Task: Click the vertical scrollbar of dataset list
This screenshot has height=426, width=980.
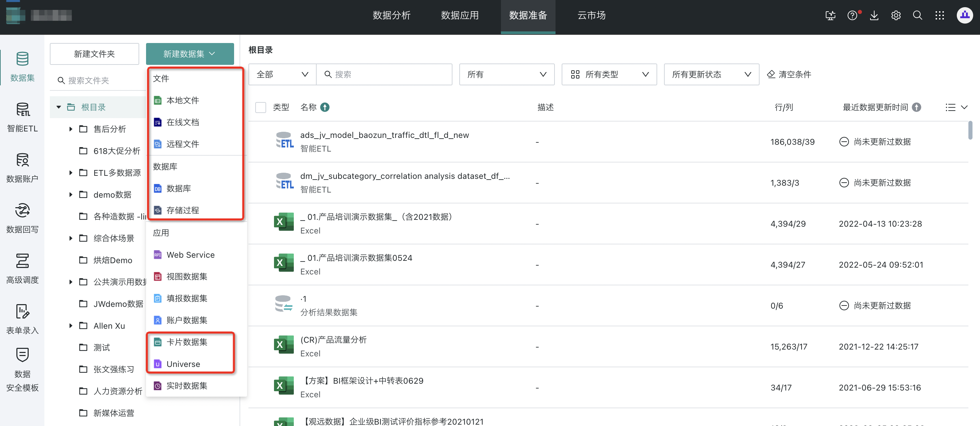Action: click(970, 130)
